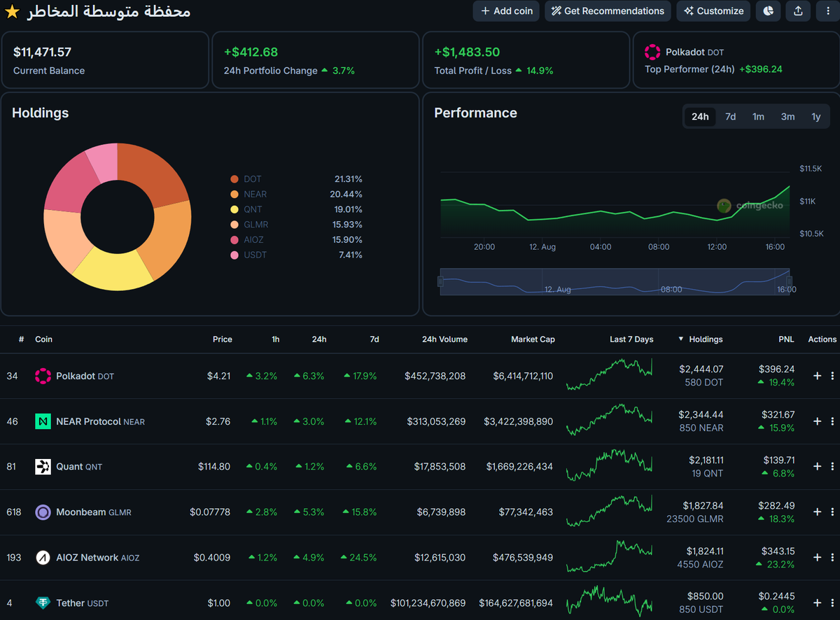Add transaction with plus icon for Quant
The height and width of the screenshot is (620, 840).
tap(817, 467)
